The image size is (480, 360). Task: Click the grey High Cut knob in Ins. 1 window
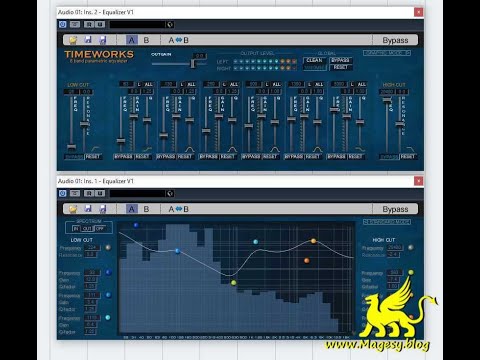click(411, 247)
